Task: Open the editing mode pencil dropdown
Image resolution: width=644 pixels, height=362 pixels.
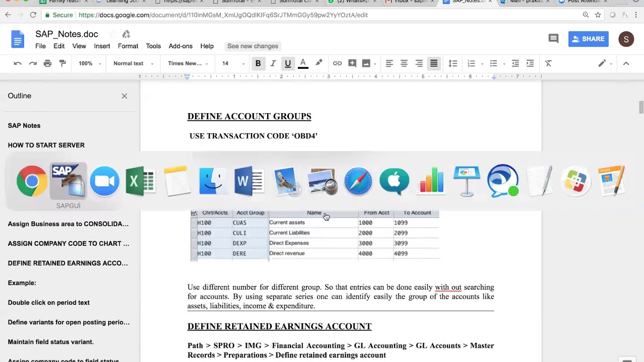Action: click(604, 63)
